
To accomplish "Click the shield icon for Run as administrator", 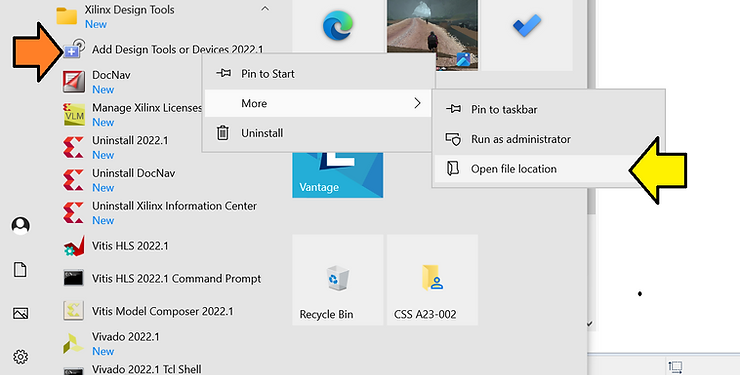I will [x=453, y=139].
